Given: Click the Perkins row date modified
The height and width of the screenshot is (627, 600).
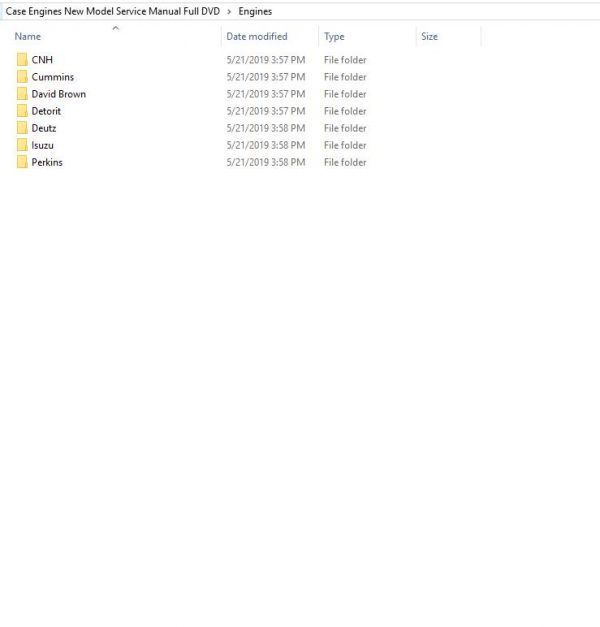Looking at the screenshot, I should coord(266,162).
